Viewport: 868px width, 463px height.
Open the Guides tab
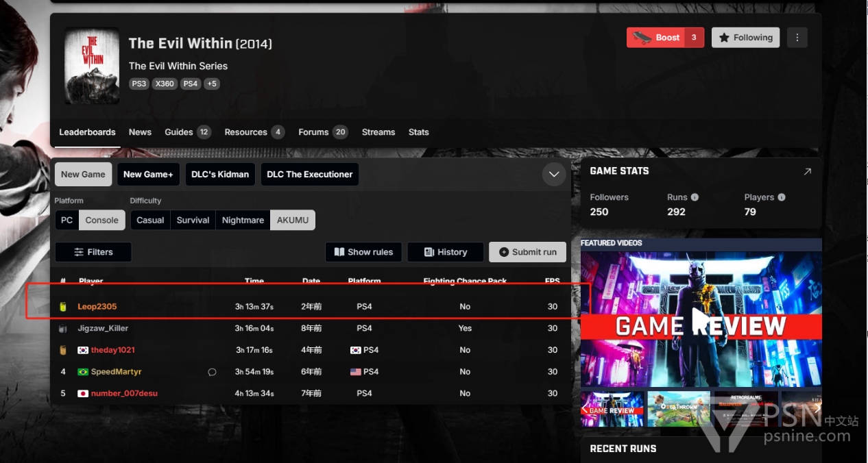[x=187, y=132]
